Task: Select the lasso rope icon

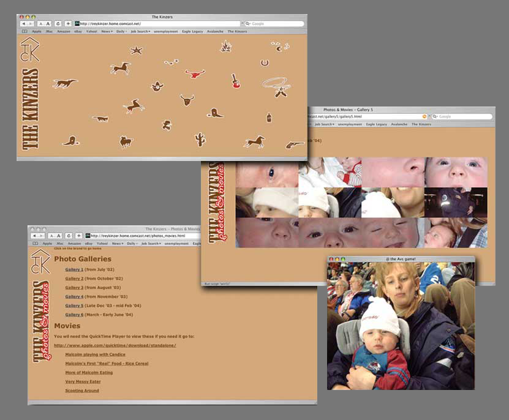Action: click(x=275, y=82)
